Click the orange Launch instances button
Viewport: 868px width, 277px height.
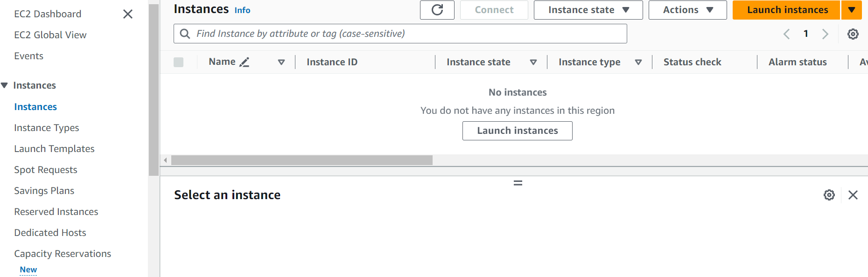(787, 10)
